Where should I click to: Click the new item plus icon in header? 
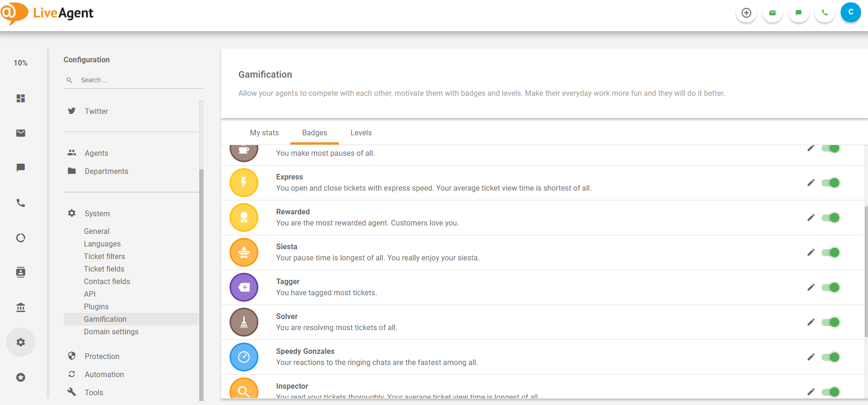(x=746, y=13)
